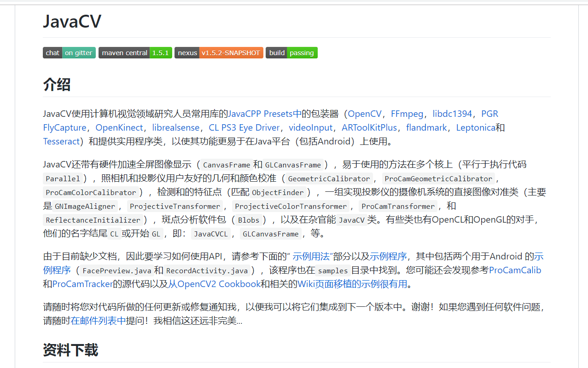Visit the libdc1394 link
The image size is (588, 368).
coord(452,114)
